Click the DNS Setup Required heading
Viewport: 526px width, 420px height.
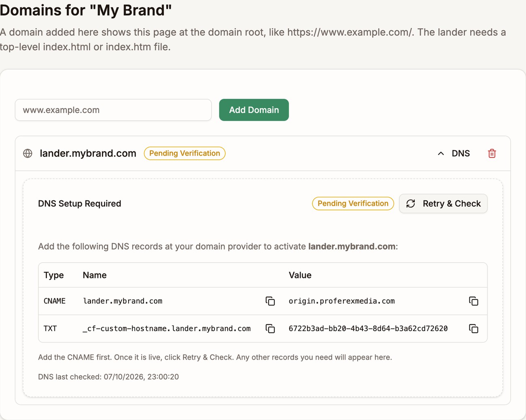[x=80, y=204]
